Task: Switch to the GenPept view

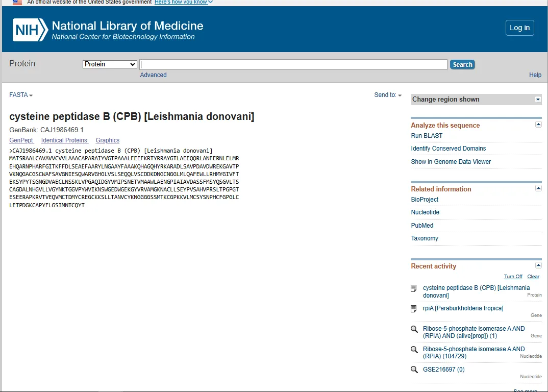Action: [x=21, y=140]
